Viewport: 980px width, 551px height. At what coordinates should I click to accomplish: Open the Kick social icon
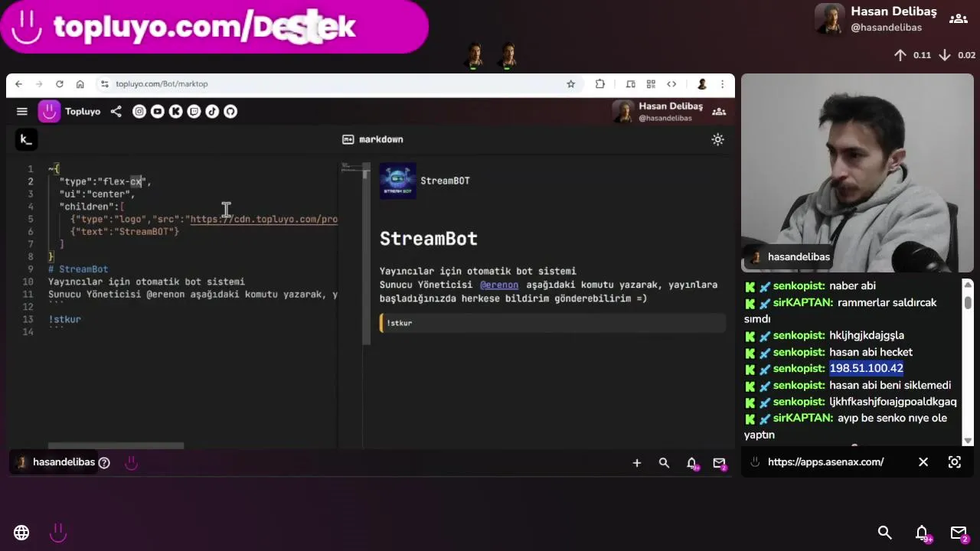[175, 112]
